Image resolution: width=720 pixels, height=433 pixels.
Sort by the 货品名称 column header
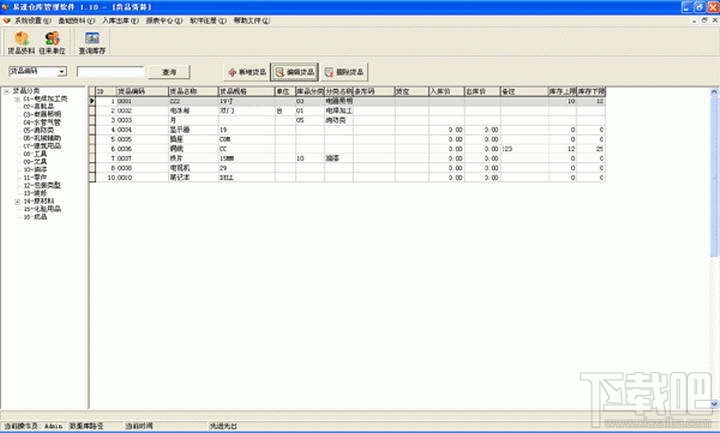pyautogui.click(x=193, y=91)
